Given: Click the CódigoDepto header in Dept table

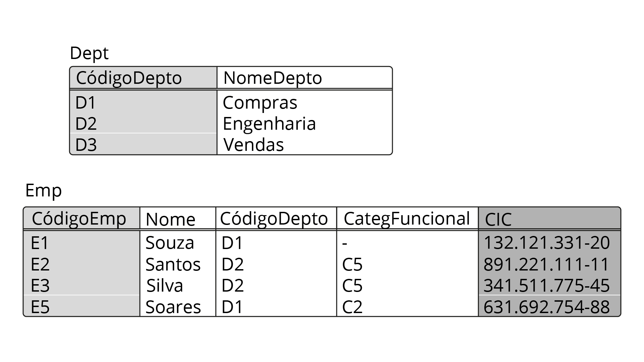Looking at the screenshot, I should 129,78.
